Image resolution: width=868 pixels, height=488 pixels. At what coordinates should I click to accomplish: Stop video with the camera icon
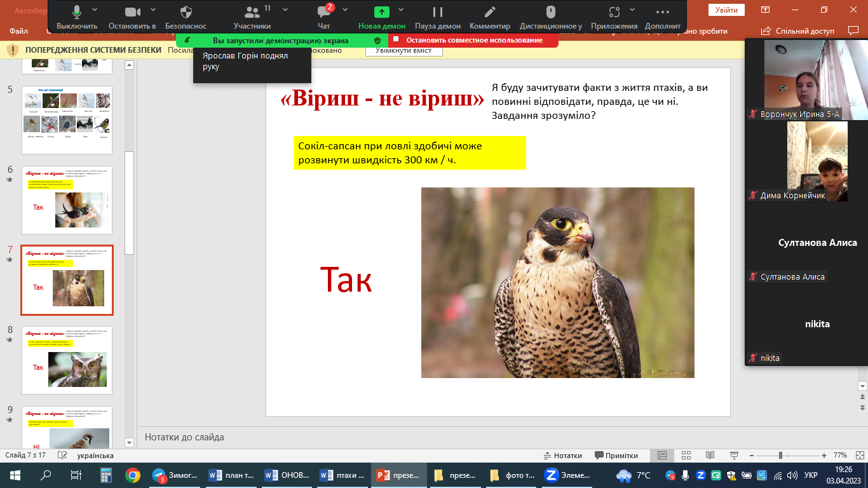(x=132, y=17)
